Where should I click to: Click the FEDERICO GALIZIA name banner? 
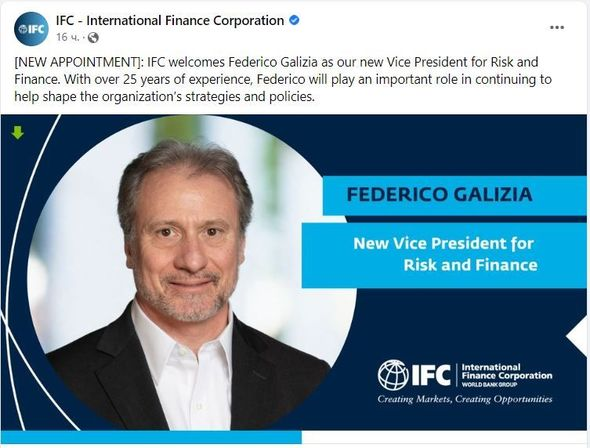point(455,196)
